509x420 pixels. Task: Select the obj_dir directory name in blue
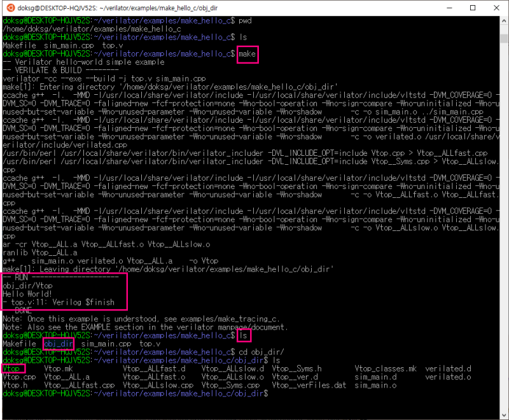point(58,343)
